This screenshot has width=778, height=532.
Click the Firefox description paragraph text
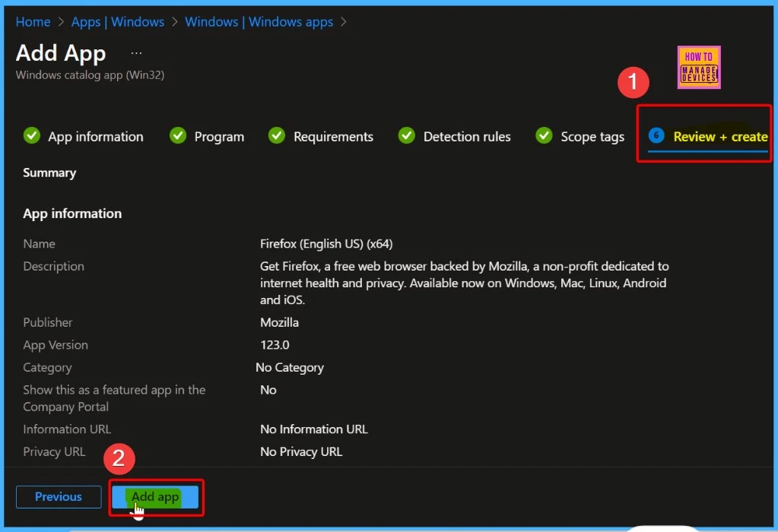pos(465,283)
